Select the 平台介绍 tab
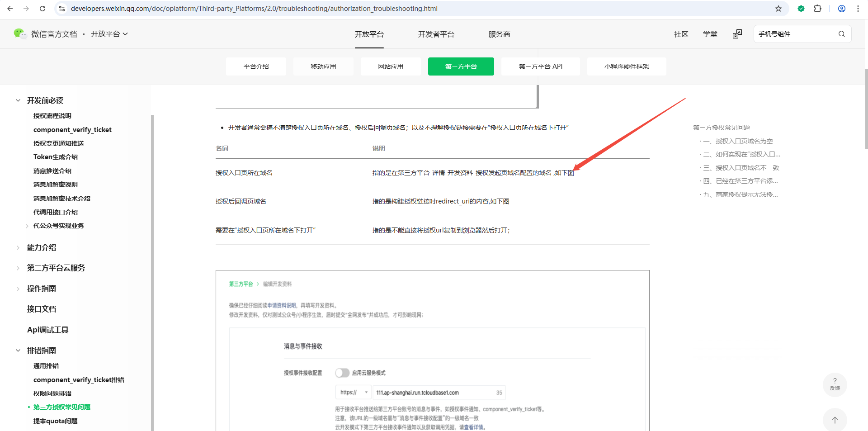 pos(256,66)
